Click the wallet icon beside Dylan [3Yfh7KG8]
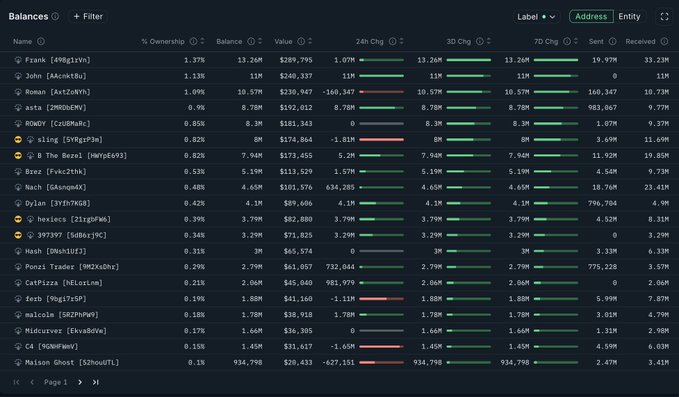 (18, 203)
